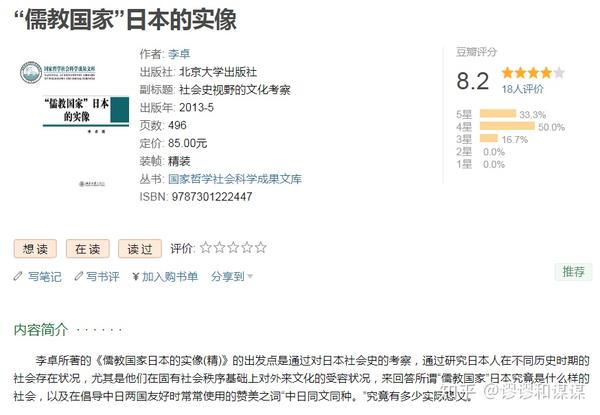Rate the book two stars
Image resolution: width=600 pixels, height=415 pixels.
[219, 247]
